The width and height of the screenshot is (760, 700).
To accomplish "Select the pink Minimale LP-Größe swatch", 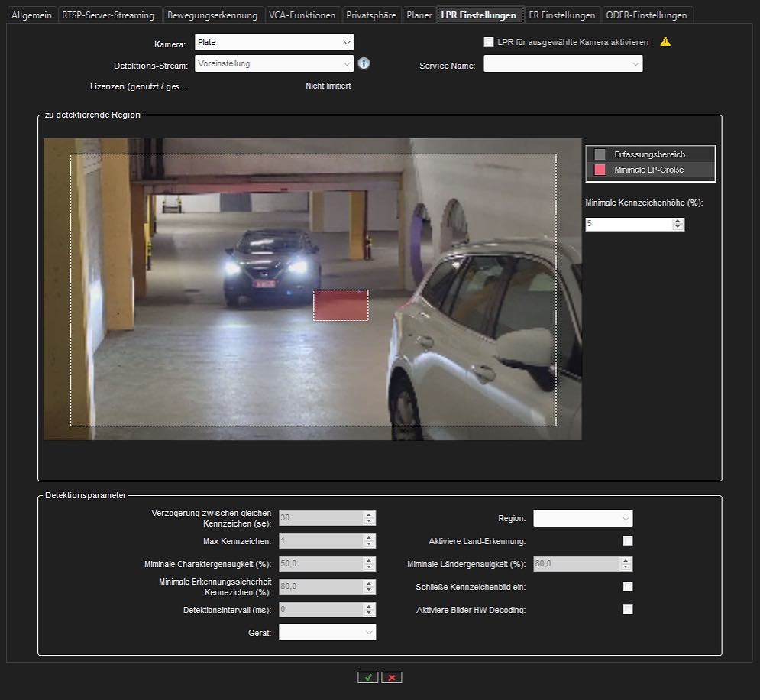I will (600, 170).
